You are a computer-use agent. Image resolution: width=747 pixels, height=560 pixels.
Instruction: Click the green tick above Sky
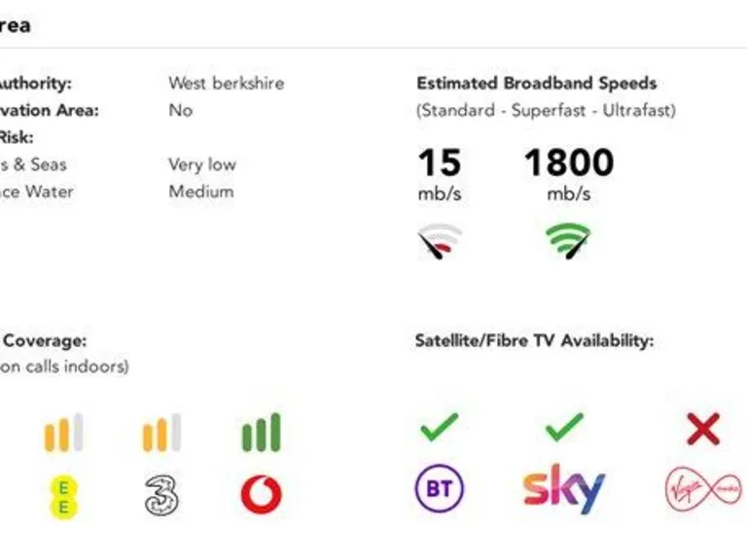[564, 427]
